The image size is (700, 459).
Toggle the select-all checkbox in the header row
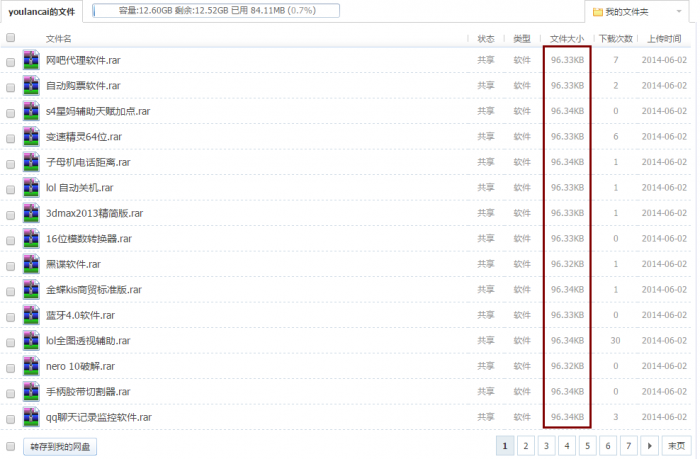[10, 38]
